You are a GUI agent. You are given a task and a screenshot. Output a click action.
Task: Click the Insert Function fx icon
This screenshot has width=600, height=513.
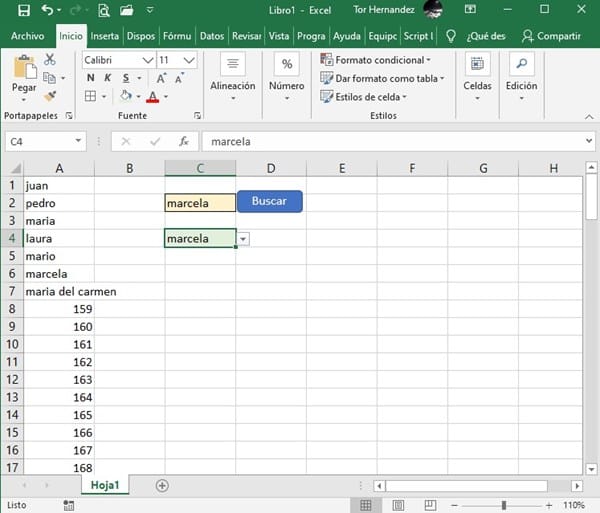click(x=183, y=142)
